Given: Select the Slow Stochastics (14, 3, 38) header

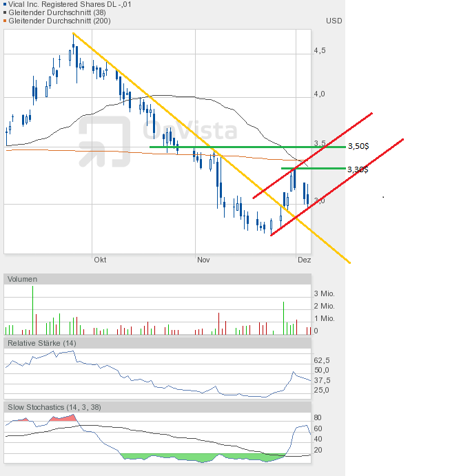Looking at the screenshot, I should [x=54, y=407].
